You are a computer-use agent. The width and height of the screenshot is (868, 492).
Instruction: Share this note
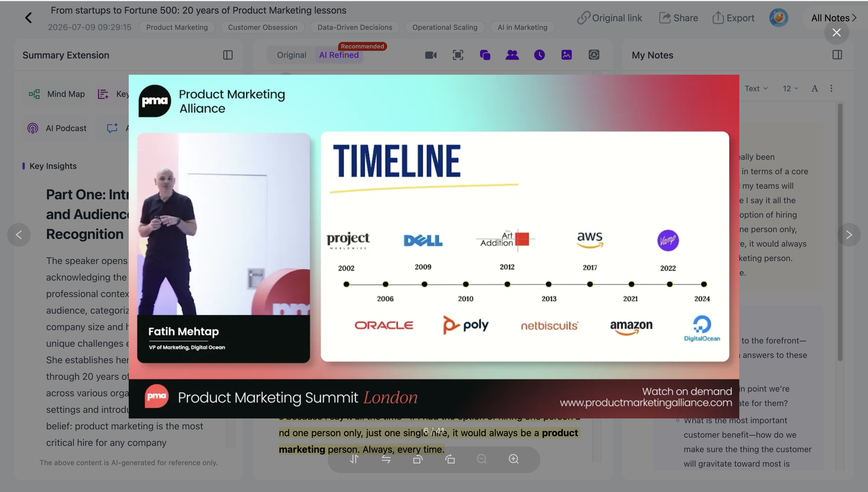678,18
